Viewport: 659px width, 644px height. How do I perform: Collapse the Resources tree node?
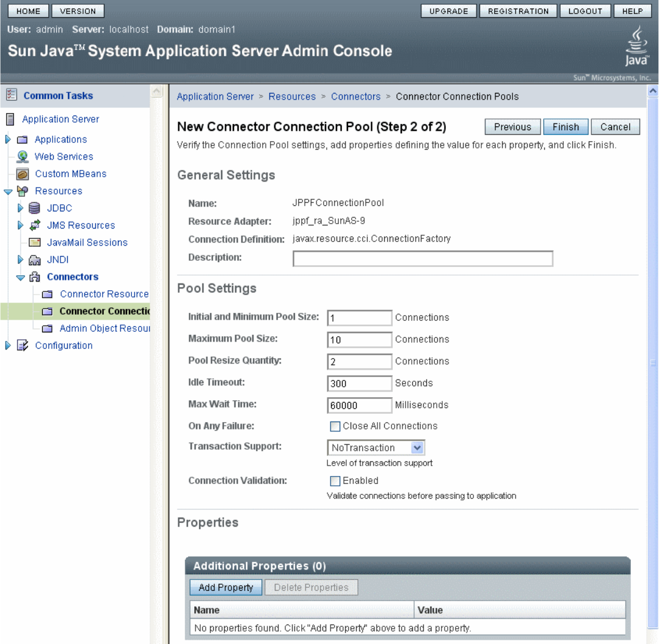[x=8, y=192]
